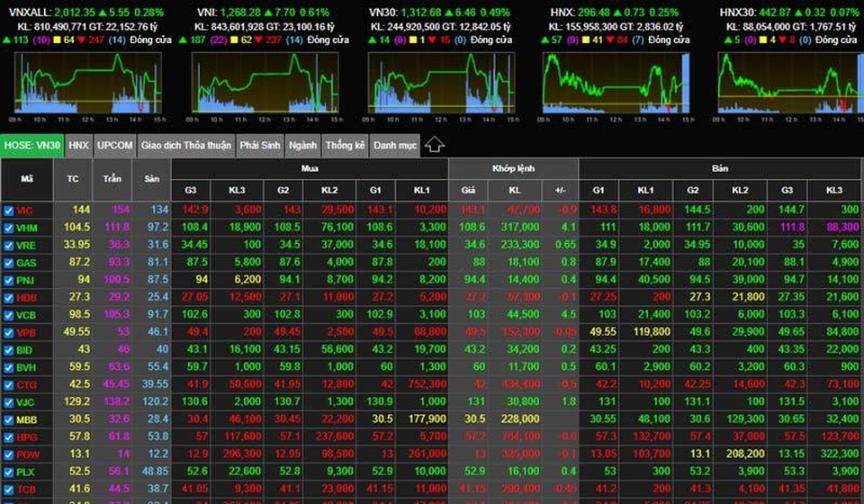
Task: Click the VIC stock symbol
Action: 24,211
